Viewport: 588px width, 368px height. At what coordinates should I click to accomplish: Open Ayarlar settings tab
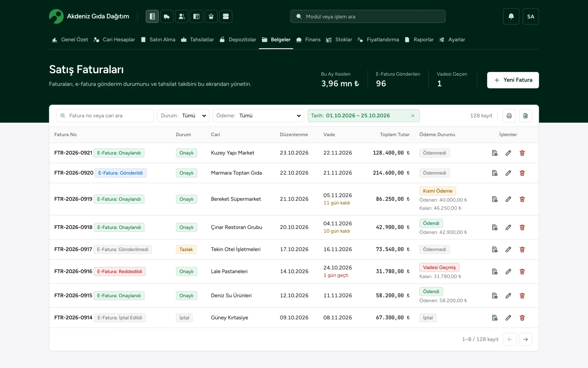[x=452, y=39]
